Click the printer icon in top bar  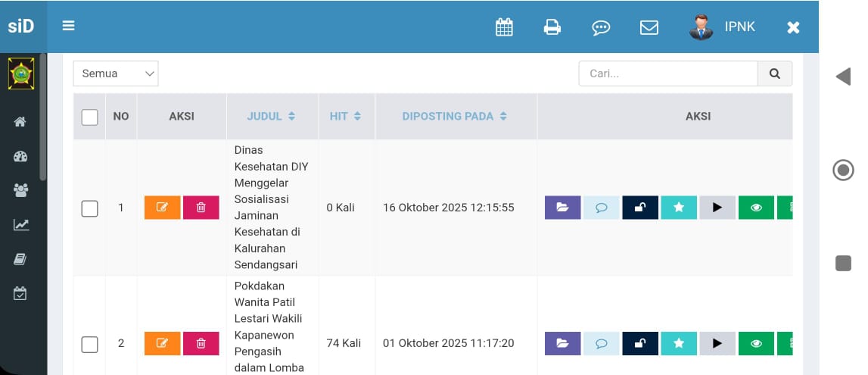point(552,27)
